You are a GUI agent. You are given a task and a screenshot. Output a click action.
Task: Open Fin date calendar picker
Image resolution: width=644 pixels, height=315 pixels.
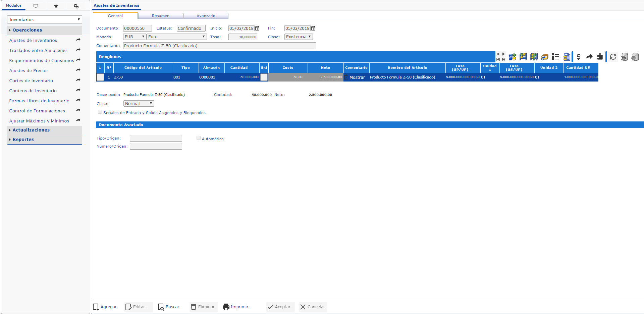pyautogui.click(x=313, y=28)
